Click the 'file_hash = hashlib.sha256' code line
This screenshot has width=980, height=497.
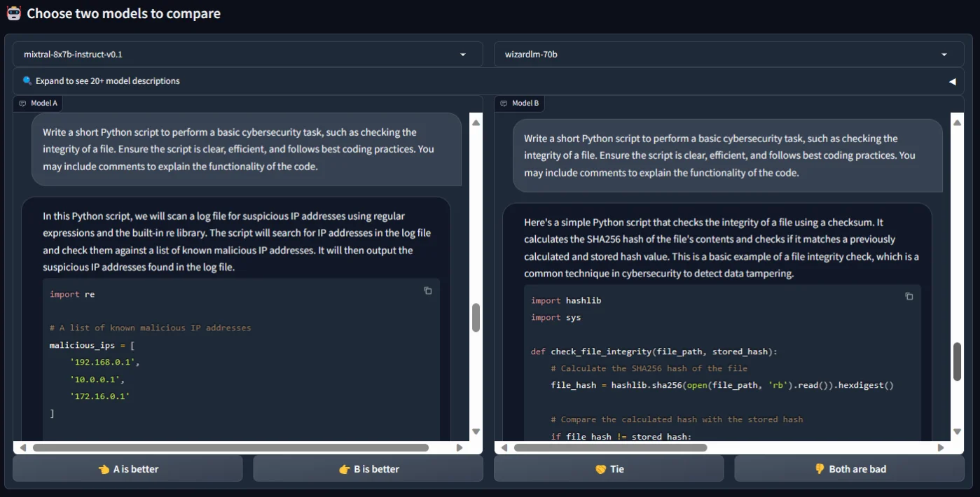click(722, 385)
